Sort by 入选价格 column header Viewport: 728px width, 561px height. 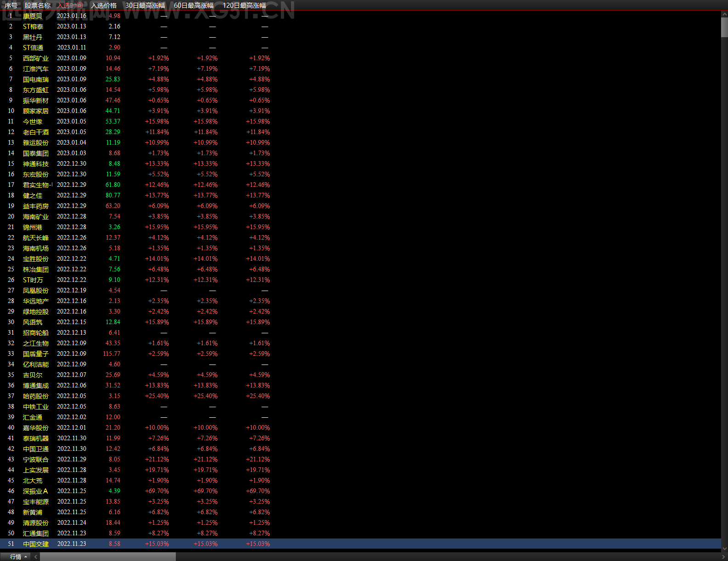(x=104, y=6)
